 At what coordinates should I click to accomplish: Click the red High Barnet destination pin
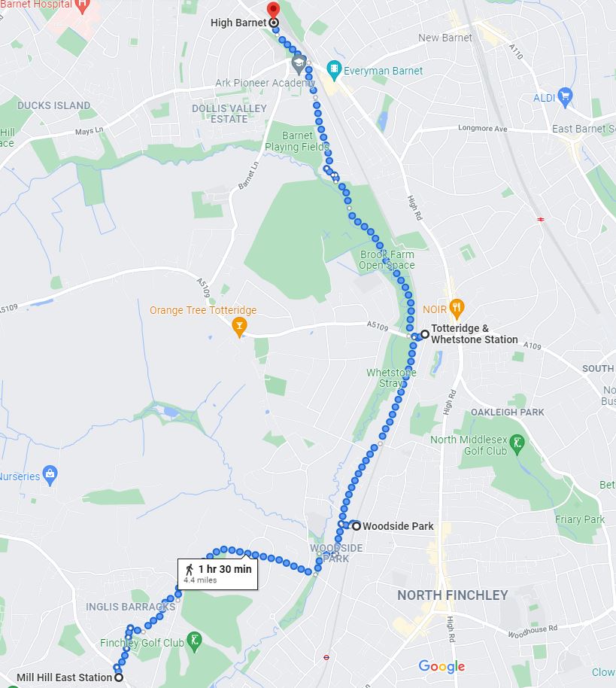(273, 9)
